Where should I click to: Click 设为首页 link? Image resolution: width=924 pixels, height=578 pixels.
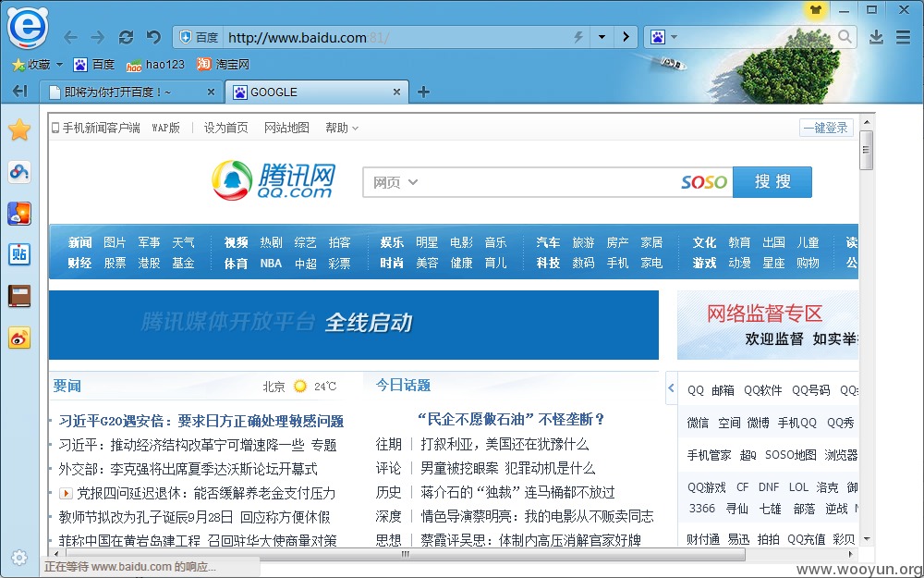225,128
